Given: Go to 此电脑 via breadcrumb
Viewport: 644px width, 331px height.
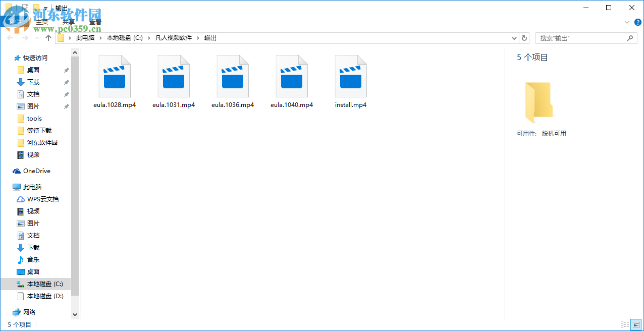Looking at the screenshot, I should pyautogui.click(x=85, y=38).
